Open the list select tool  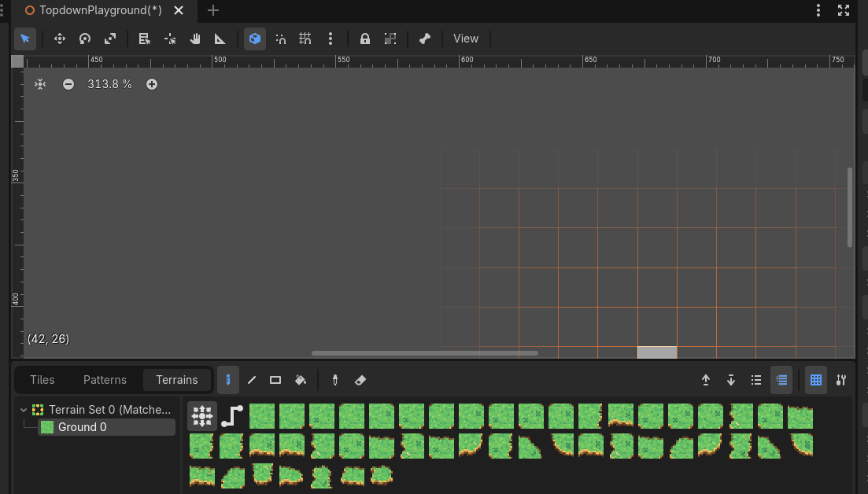(145, 39)
